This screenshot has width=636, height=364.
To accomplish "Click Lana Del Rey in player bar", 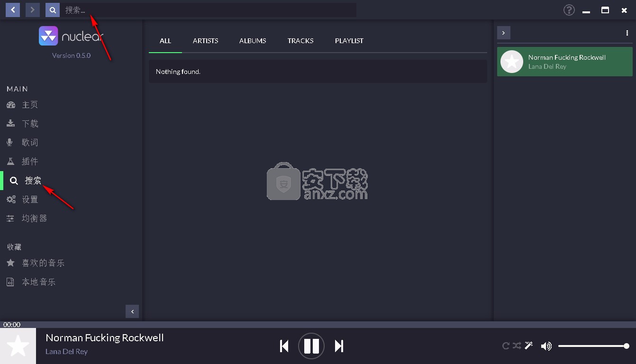I will pos(66,352).
